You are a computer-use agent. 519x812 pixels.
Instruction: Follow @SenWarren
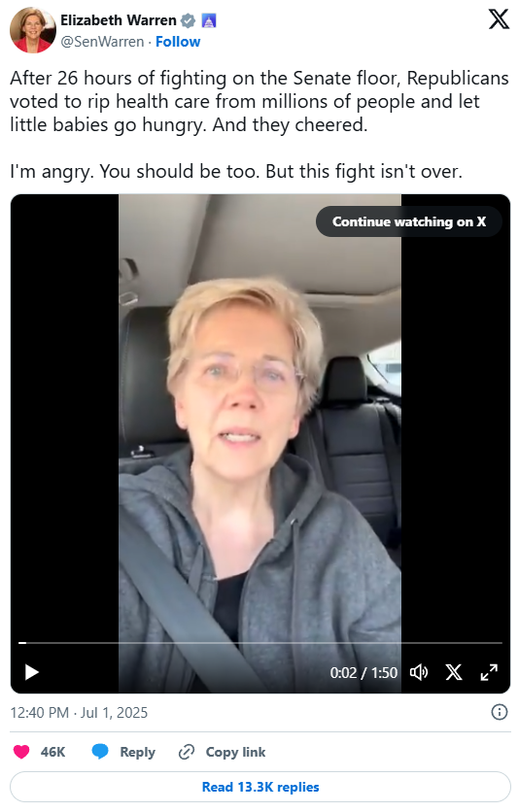point(178,42)
